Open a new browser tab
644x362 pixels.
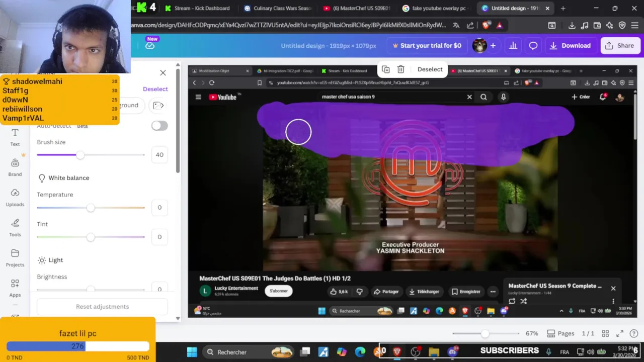(x=563, y=8)
